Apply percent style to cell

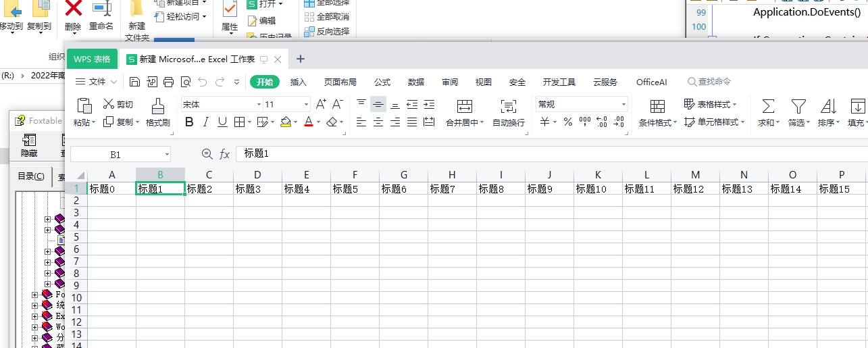[x=568, y=122]
